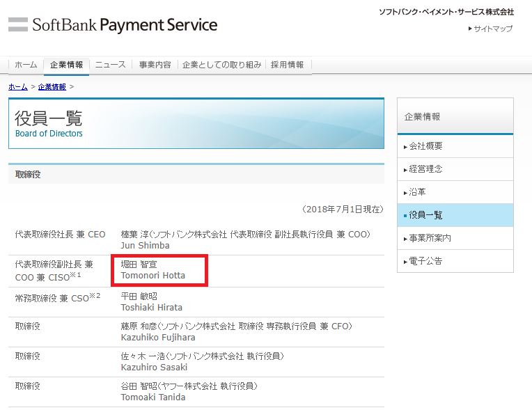Viewport: 532px width, 410px height.
Task: Click the Board of Directors heading
Action: click(49, 134)
